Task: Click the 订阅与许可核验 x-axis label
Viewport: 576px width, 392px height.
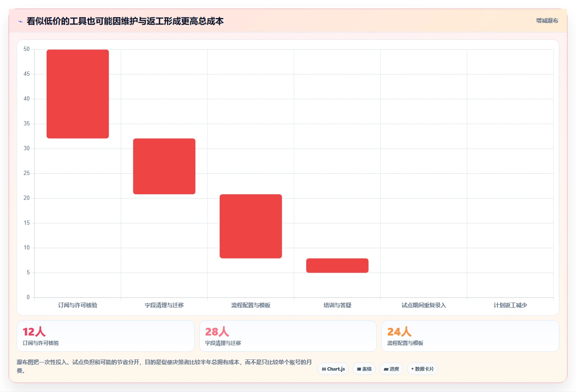Action: click(78, 305)
